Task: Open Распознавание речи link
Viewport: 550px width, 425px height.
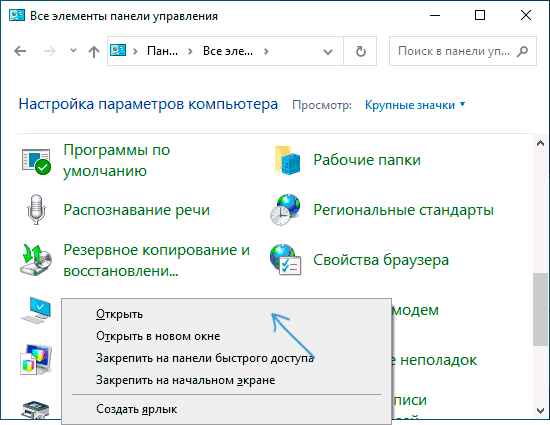Action: 136,210
